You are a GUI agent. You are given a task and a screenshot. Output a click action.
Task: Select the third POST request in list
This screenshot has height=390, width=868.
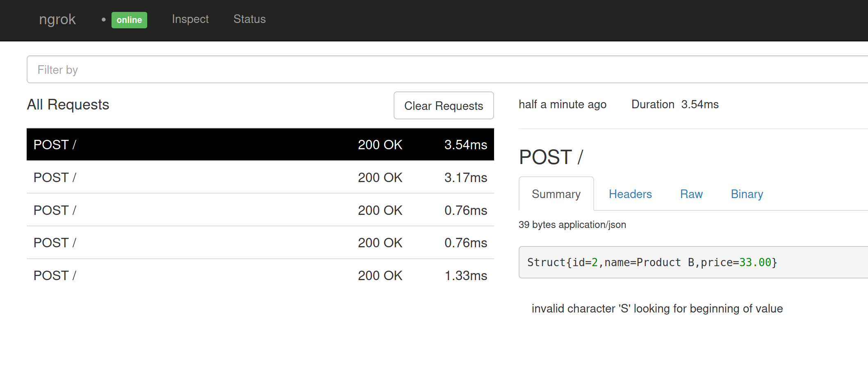(x=260, y=210)
